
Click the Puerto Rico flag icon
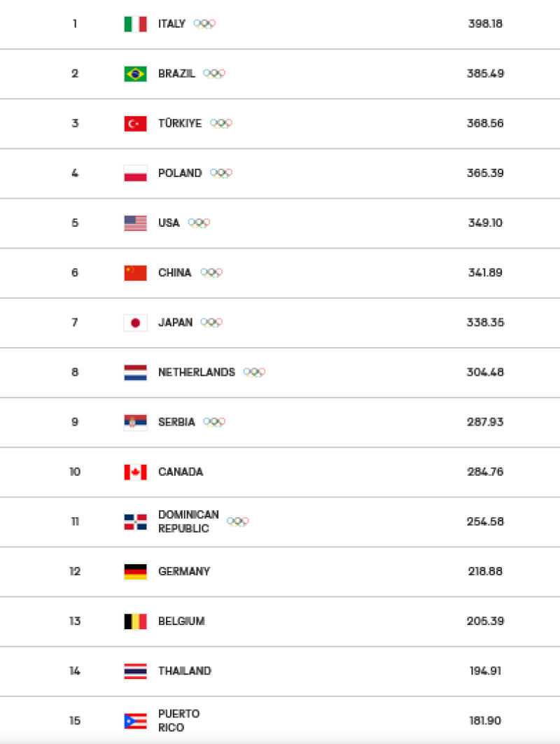click(x=135, y=721)
